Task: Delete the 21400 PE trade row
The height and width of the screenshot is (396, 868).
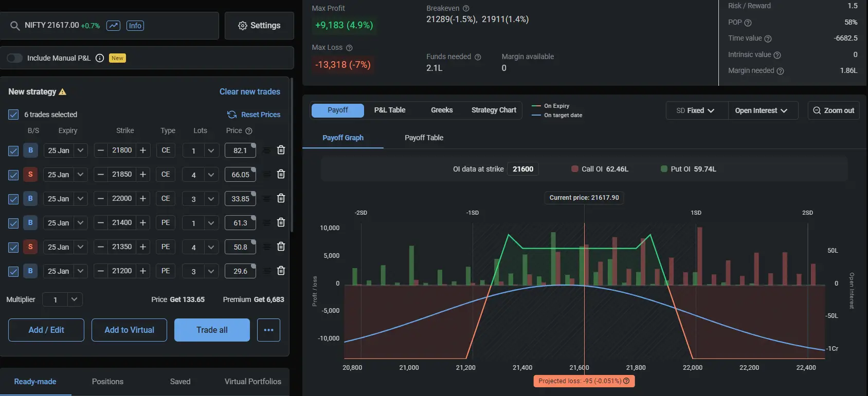Action: 281,222
